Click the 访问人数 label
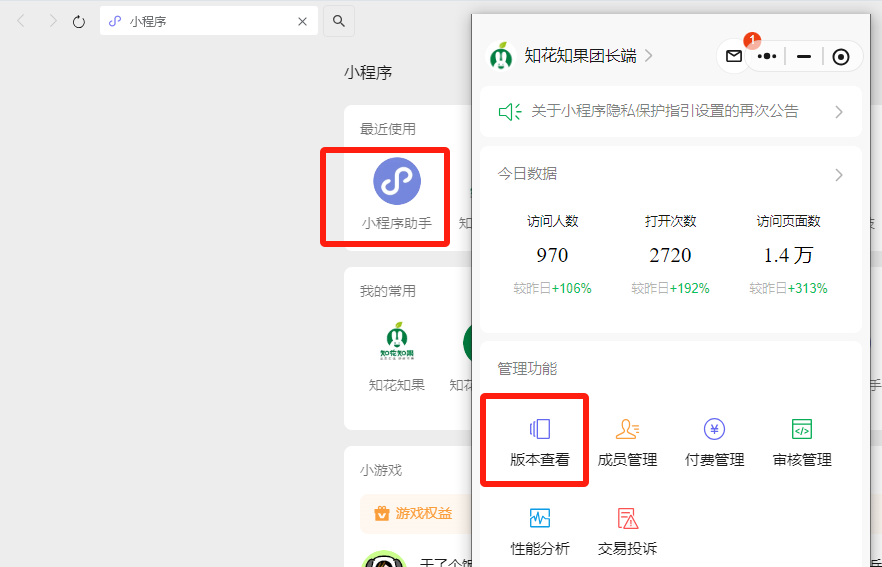The image size is (882, 567). tap(552, 221)
